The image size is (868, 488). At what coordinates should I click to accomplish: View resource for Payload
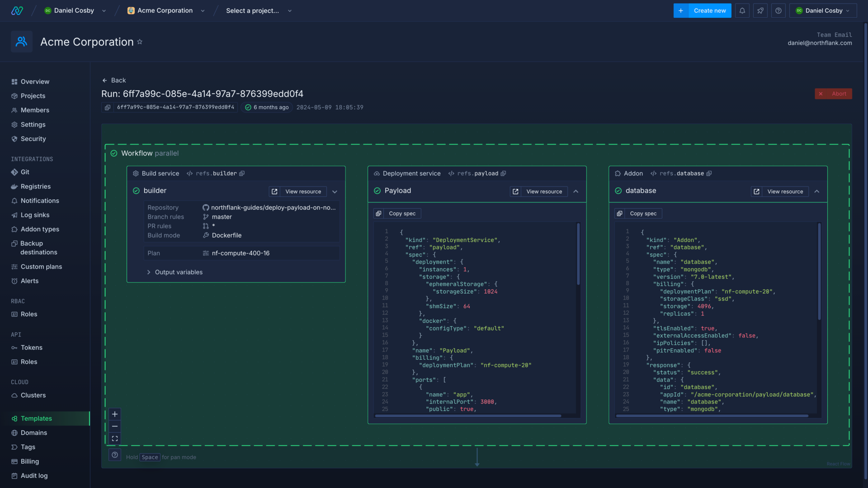click(x=544, y=192)
